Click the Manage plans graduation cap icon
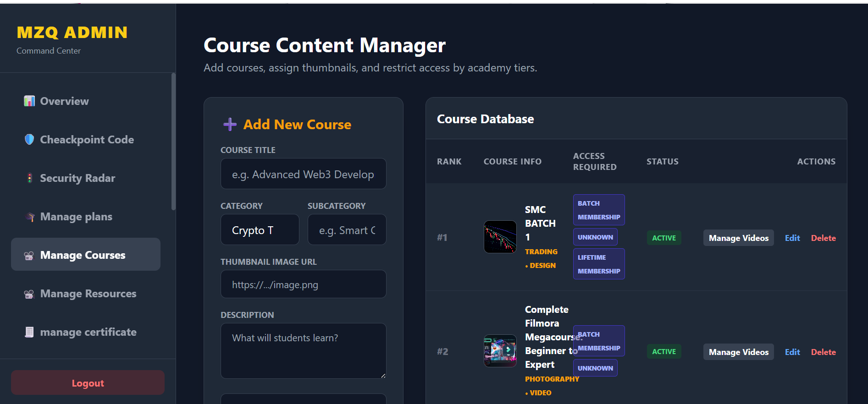The width and height of the screenshot is (868, 404). pos(29,217)
